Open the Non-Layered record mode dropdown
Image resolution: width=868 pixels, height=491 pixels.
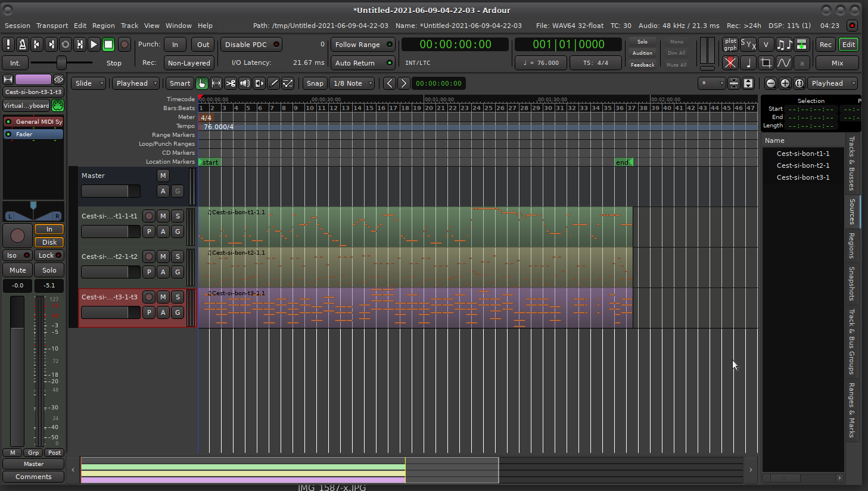click(189, 63)
